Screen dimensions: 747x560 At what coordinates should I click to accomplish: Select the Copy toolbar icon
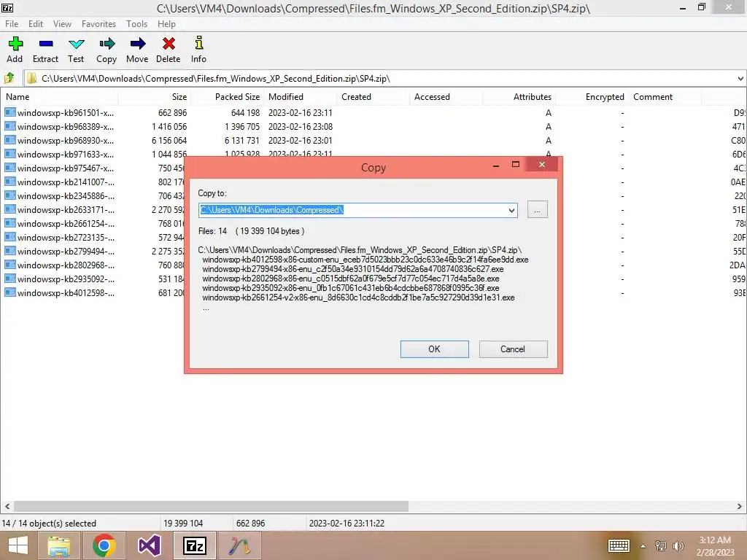click(x=107, y=44)
